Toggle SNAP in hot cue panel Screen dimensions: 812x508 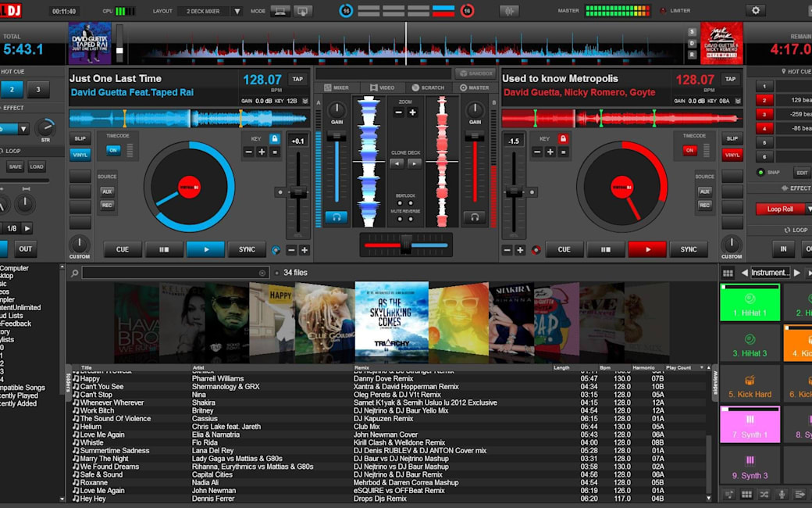[760, 173]
